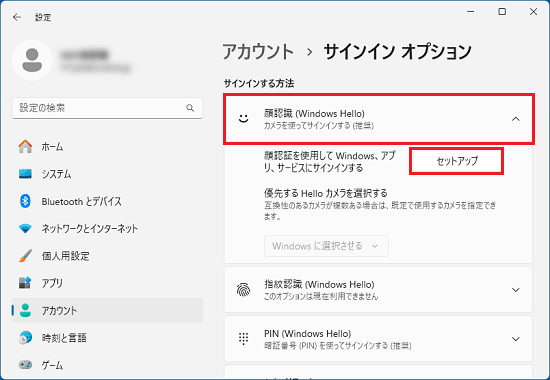Screen dimensions: 550x380
Task: Click the Bluetooth icon in sidebar
Action: point(25,201)
